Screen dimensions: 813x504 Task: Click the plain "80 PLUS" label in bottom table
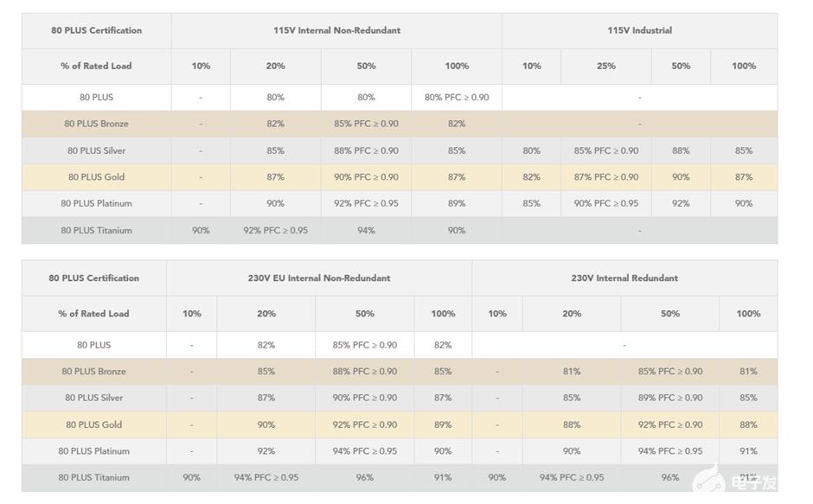[93, 345]
